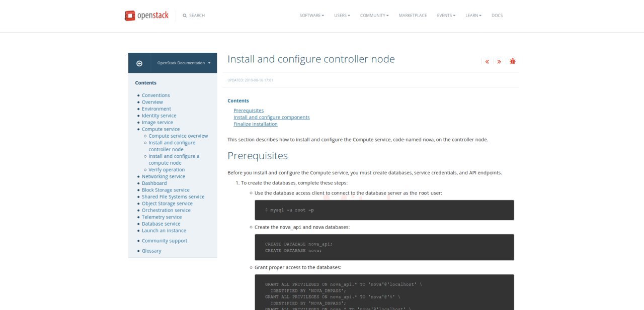Viewport: 644px width, 310px height.
Task: Open Launch an instance in the sidebar
Action: click(164, 231)
